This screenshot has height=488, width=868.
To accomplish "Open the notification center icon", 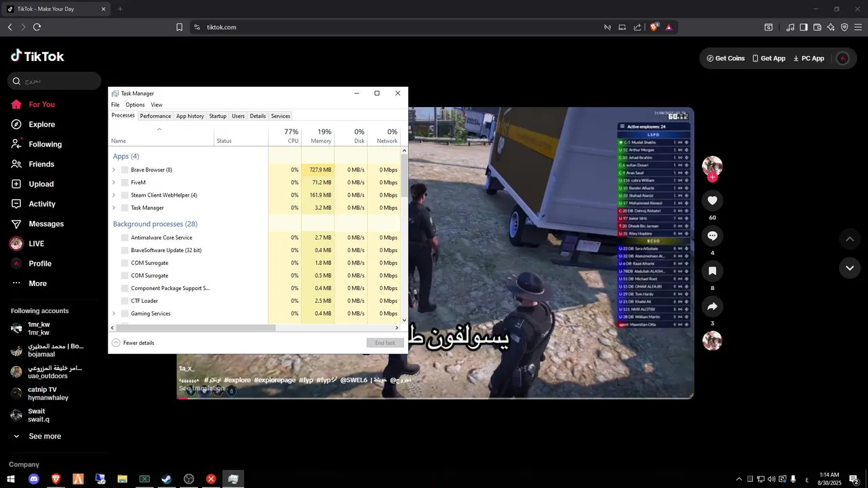I will pyautogui.click(x=854, y=479).
